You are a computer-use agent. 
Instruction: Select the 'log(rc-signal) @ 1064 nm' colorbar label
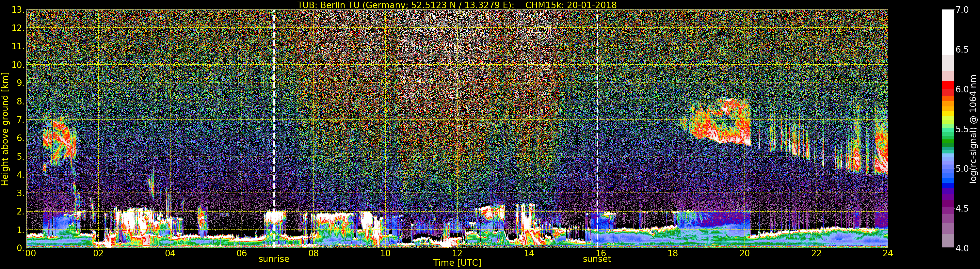coord(973,129)
